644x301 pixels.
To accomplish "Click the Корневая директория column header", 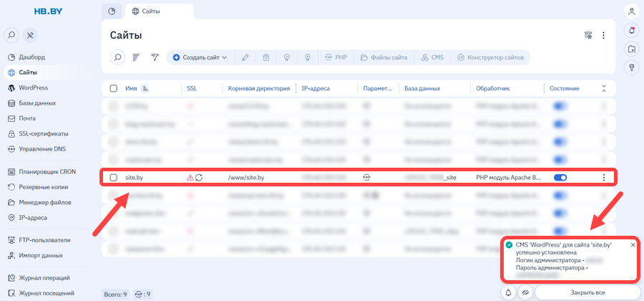I will pos(259,88).
